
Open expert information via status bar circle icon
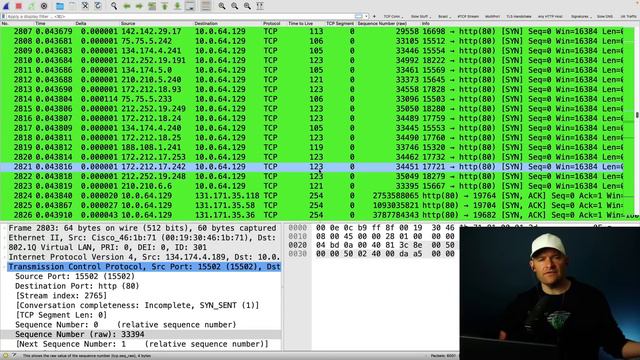[x=6, y=356]
